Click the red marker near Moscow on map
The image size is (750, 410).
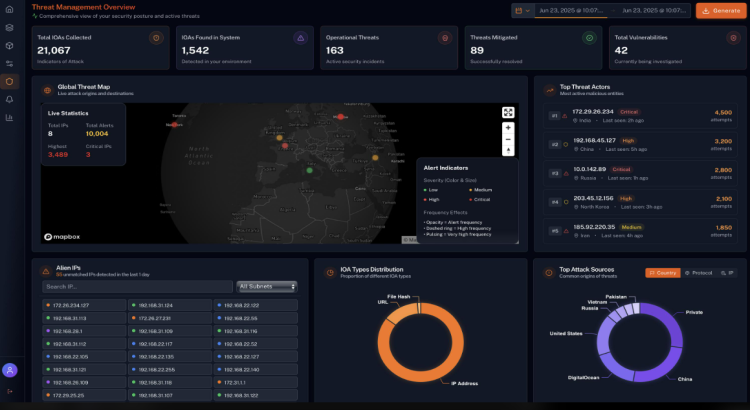click(x=341, y=117)
